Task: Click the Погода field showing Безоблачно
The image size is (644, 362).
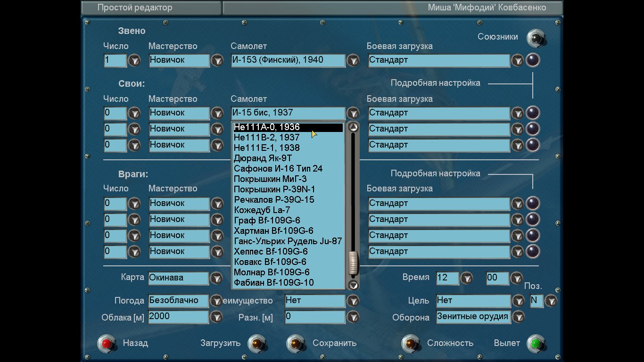Action: click(178, 301)
